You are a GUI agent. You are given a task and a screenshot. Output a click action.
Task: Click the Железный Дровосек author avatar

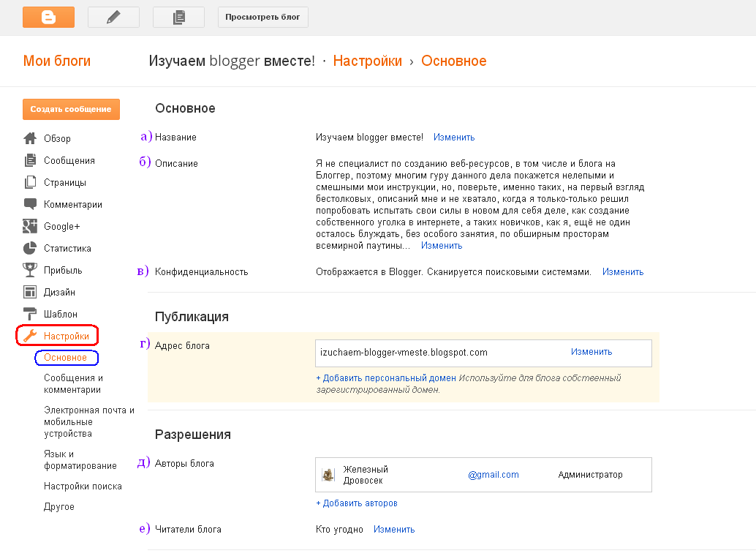click(x=328, y=475)
